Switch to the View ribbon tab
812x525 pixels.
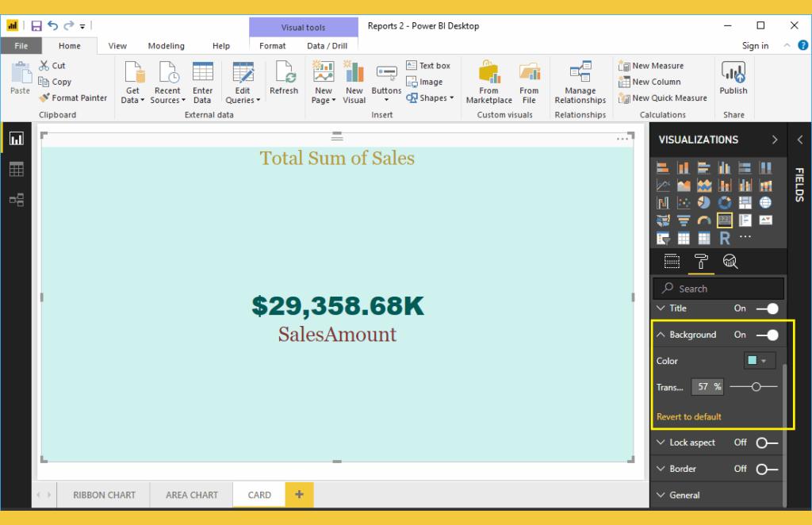[x=117, y=45]
